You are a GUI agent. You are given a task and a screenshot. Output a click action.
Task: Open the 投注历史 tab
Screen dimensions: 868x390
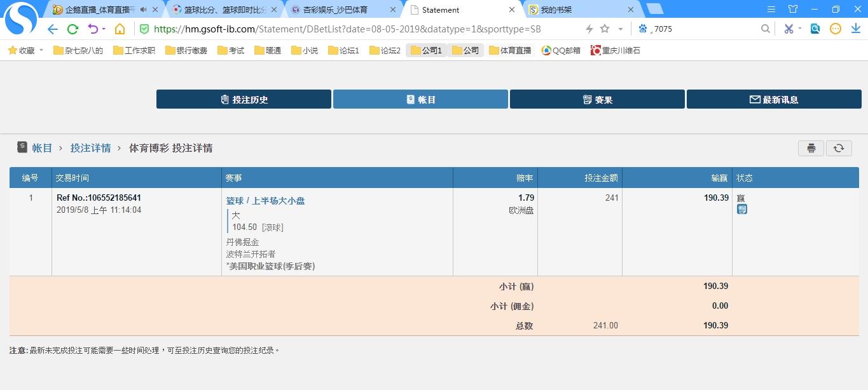244,99
